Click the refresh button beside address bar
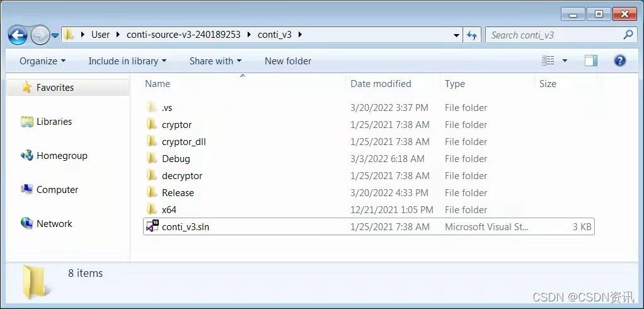 pyautogui.click(x=472, y=35)
